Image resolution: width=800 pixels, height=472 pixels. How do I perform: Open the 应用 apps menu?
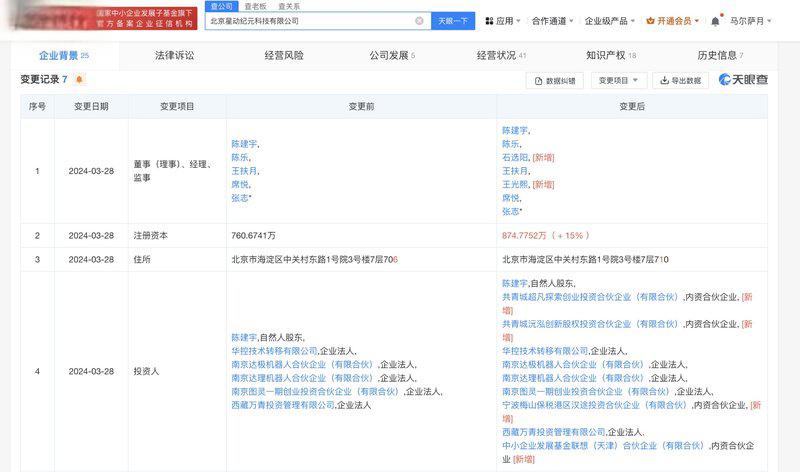[x=503, y=20]
